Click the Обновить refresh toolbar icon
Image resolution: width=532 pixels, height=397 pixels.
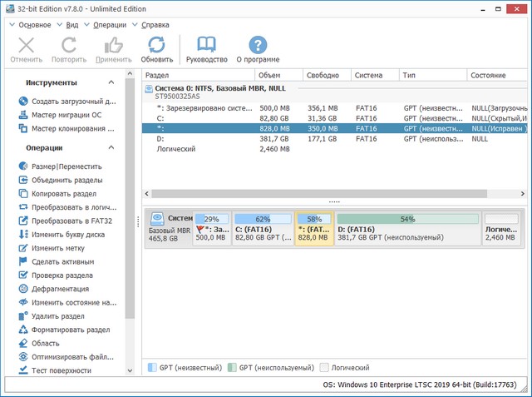point(156,45)
